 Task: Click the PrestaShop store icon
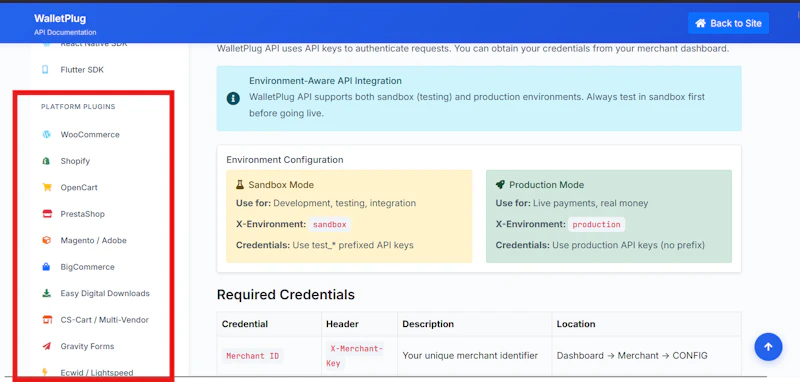(x=46, y=214)
